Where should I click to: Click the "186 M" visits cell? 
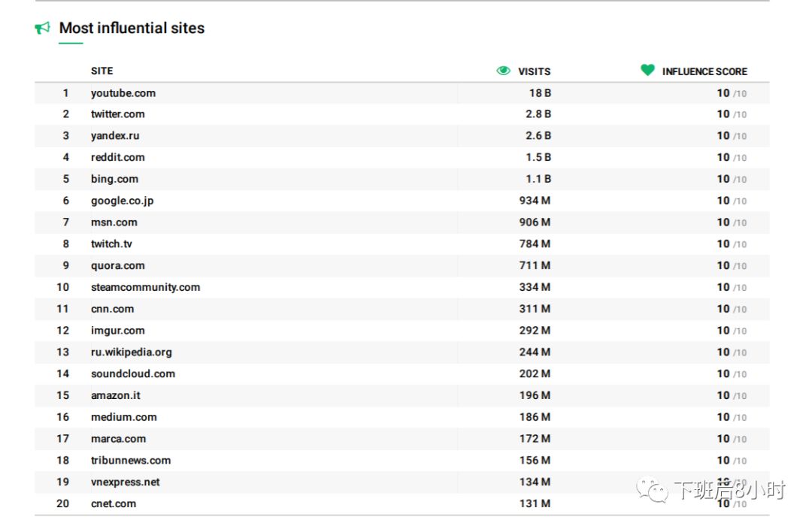535,417
